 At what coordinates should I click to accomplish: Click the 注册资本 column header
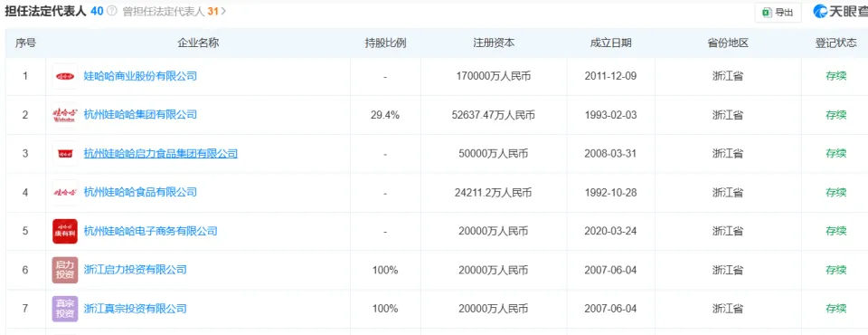(x=494, y=43)
